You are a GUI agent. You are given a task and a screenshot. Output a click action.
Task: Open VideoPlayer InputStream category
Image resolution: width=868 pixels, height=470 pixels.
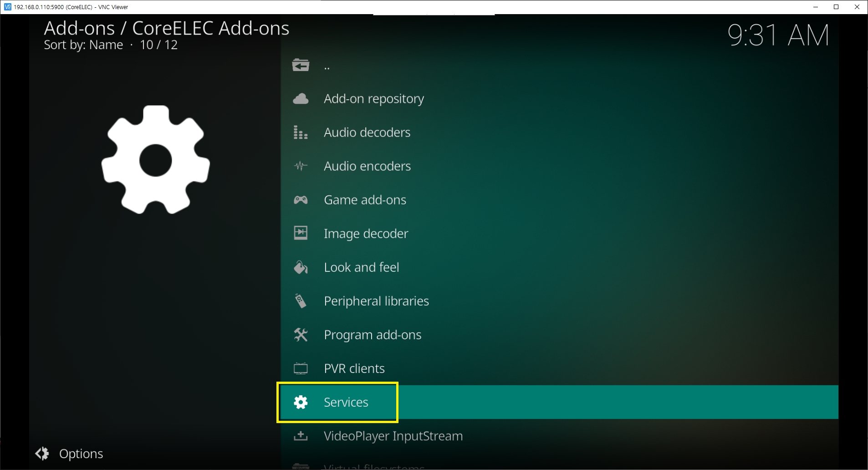click(x=559, y=436)
